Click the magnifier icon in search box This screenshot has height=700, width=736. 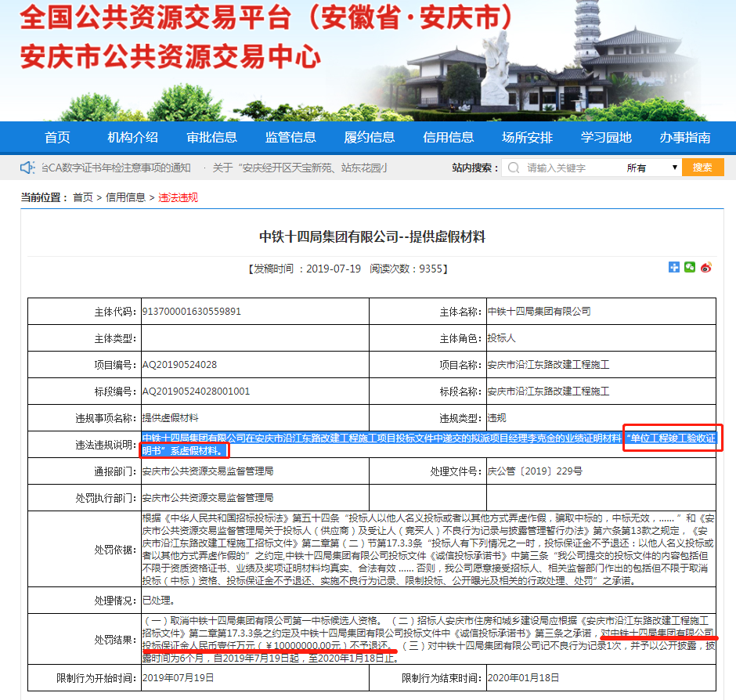pos(514,168)
